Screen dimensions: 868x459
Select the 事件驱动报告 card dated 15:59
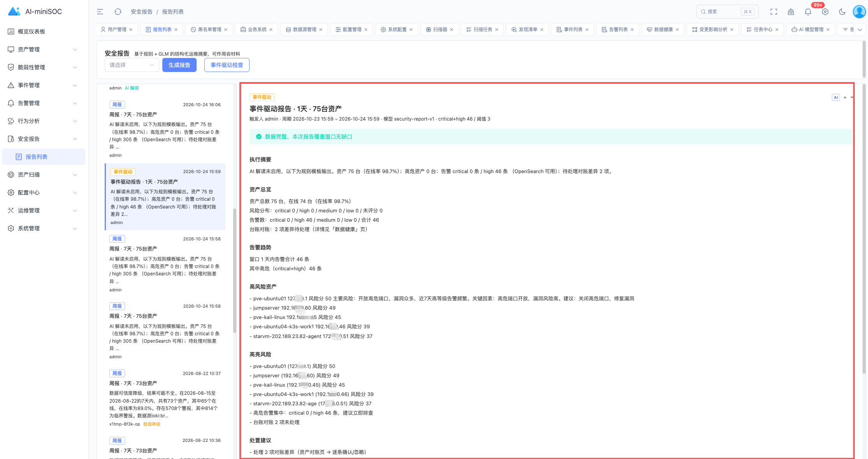[165, 197]
